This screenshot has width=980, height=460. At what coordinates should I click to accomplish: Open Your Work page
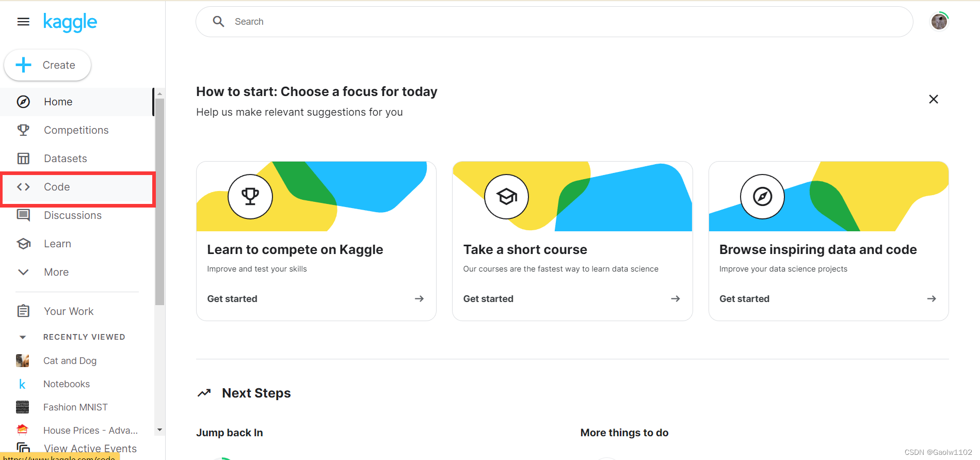click(x=69, y=311)
